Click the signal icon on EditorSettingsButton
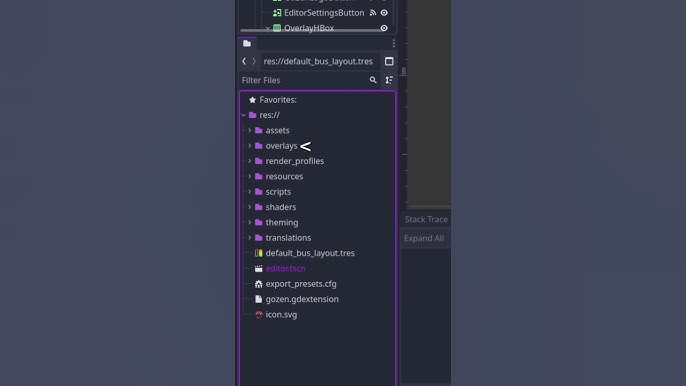 pos(373,13)
